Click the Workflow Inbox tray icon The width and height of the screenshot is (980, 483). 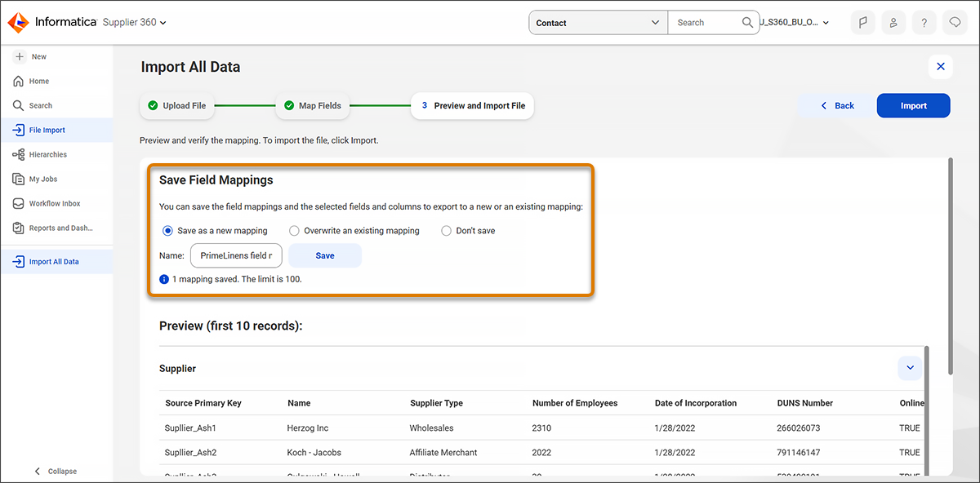coord(19,203)
